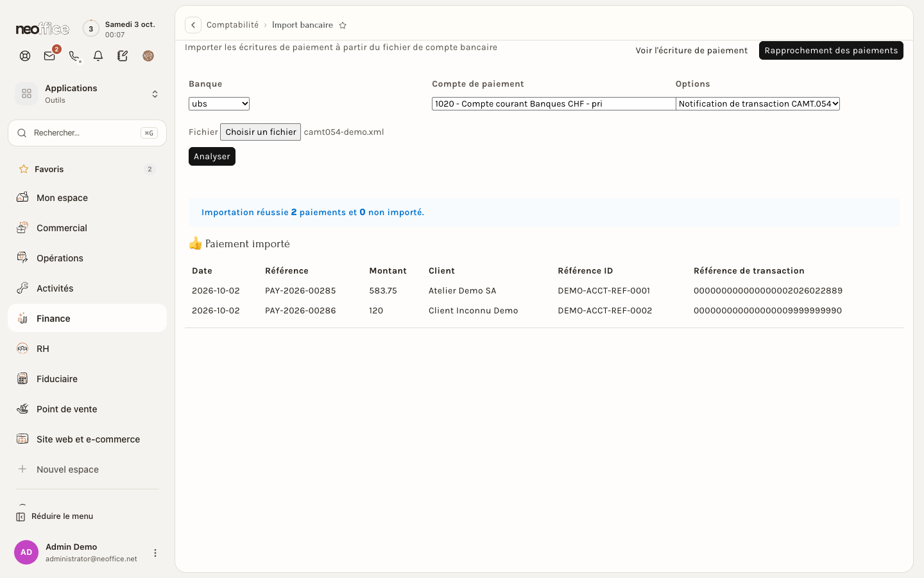Open the circular counter showing 3
Image resolution: width=924 pixels, height=578 pixels.
91,29
